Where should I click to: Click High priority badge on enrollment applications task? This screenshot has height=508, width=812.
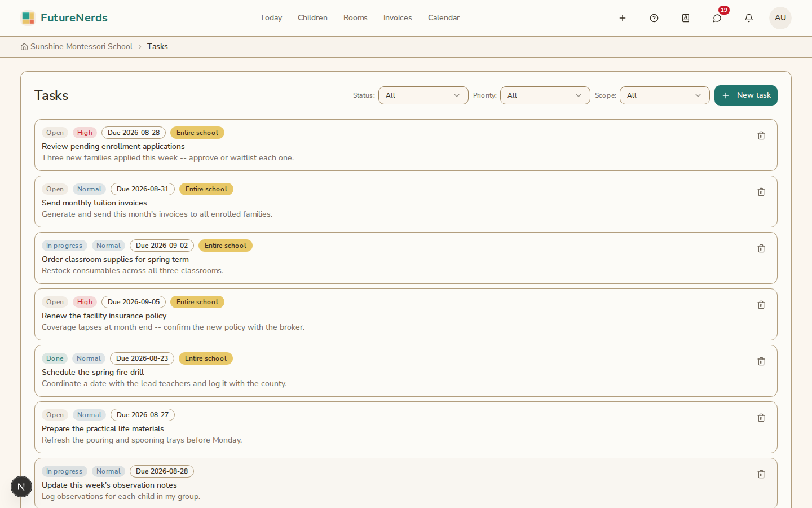click(85, 133)
